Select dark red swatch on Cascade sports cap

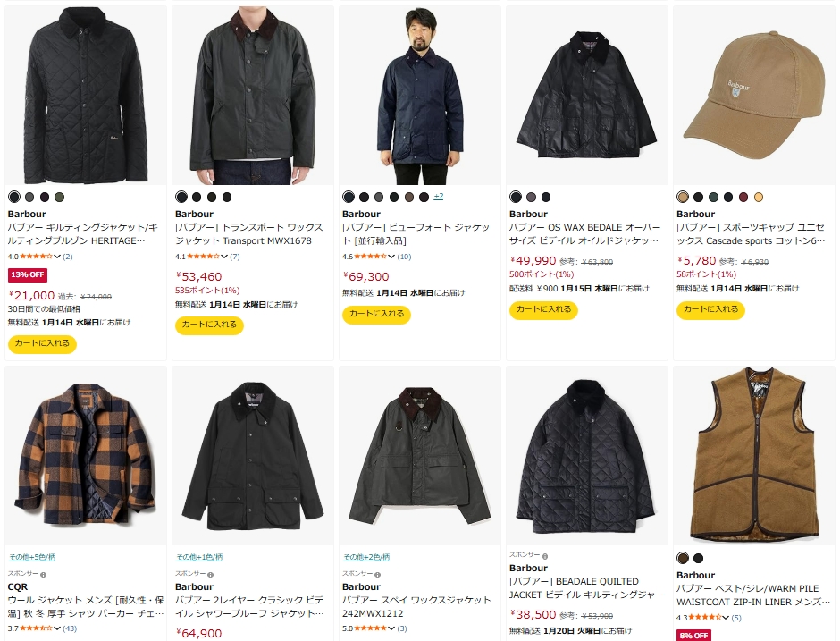[743, 197]
